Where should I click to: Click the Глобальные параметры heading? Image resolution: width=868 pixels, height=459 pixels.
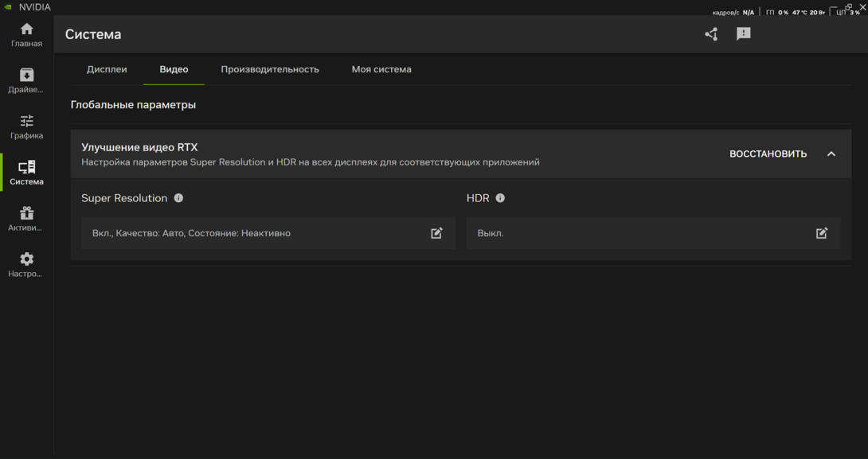pyautogui.click(x=133, y=105)
